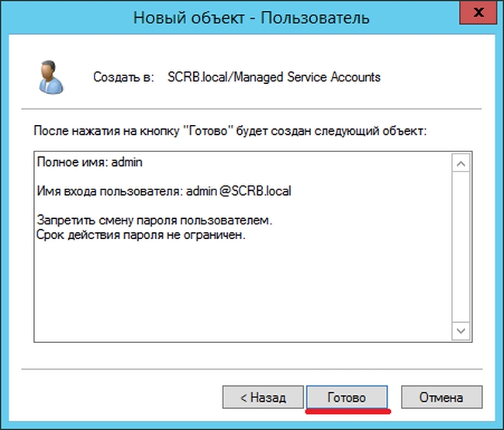Click the summary box scroll up arrow
The width and height of the screenshot is (504, 430).
[x=461, y=164]
